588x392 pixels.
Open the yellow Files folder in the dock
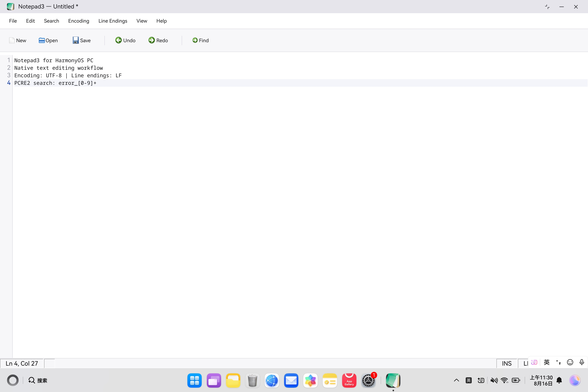click(233, 381)
